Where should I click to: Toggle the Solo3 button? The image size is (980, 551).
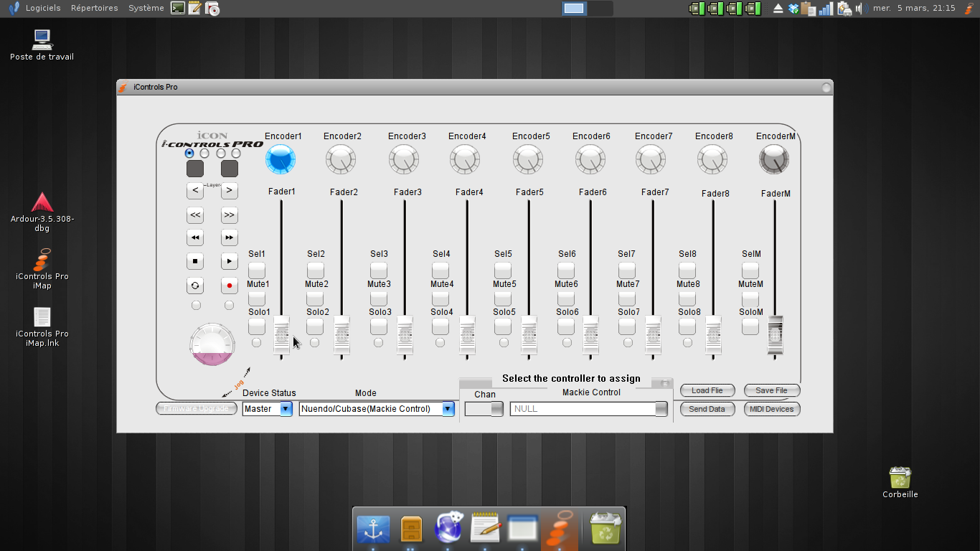tap(379, 326)
